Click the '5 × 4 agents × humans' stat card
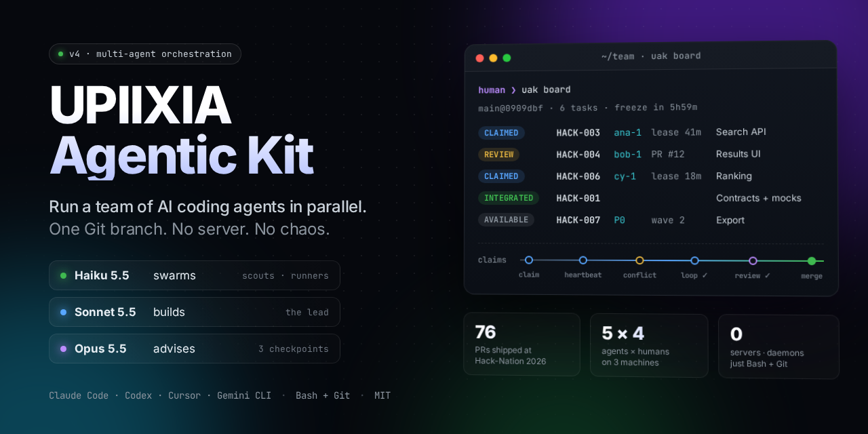This screenshot has width=868, height=434. coord(649,346)
